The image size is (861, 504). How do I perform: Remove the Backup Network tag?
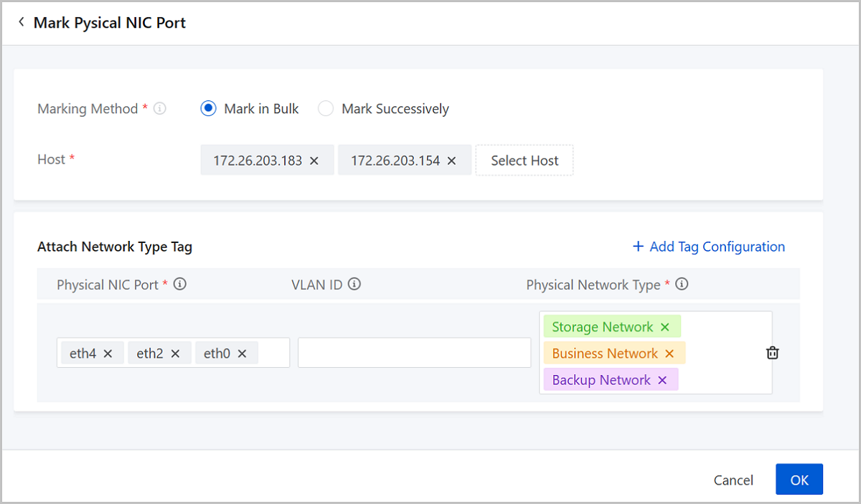click(x=662, y=380)
